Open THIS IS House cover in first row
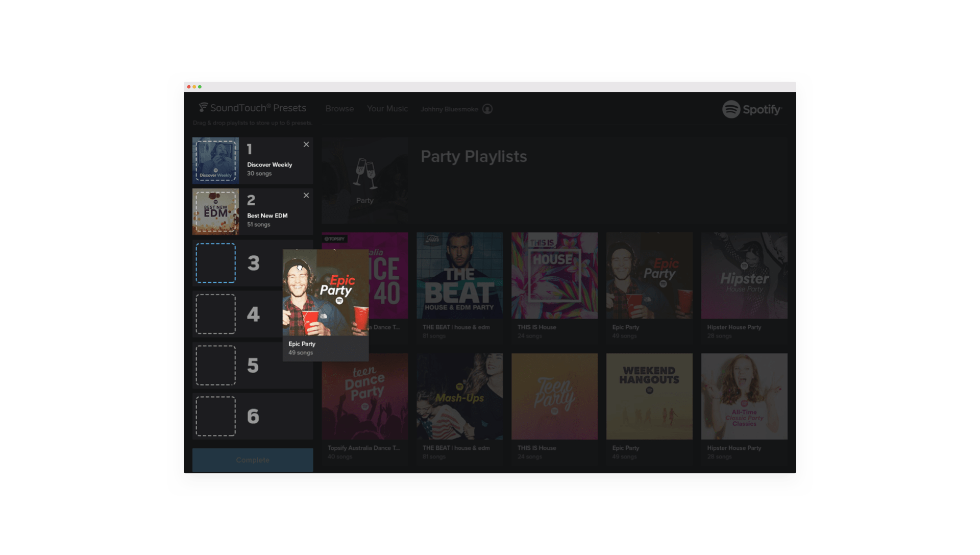Screen dimensions: 980x555 point(555,276)
